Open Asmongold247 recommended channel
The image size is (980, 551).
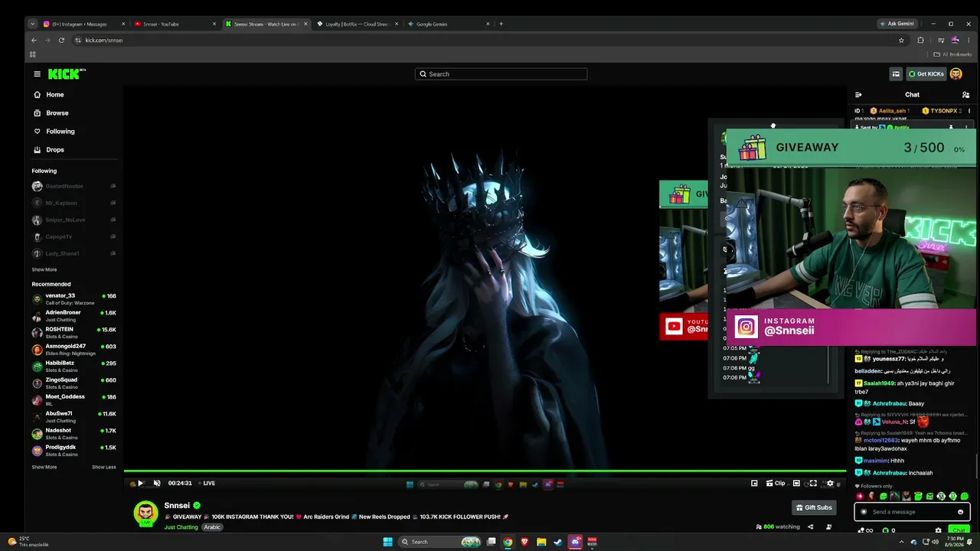click(x=73, y=349)
